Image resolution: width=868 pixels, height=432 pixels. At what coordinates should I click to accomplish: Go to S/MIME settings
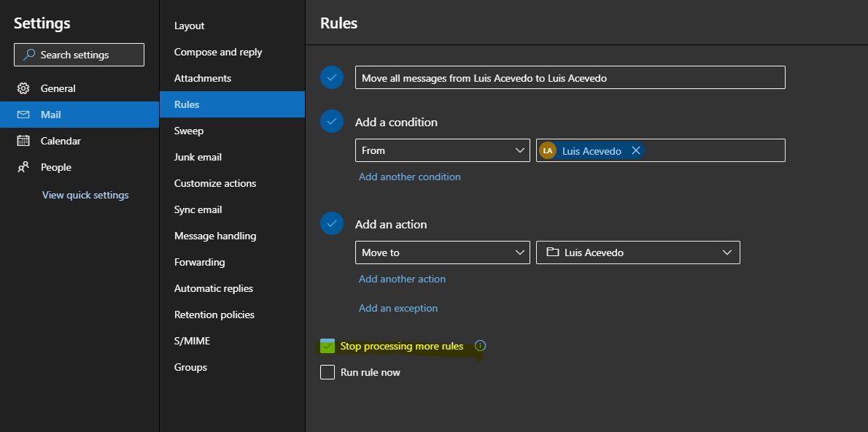coord(232,341)
